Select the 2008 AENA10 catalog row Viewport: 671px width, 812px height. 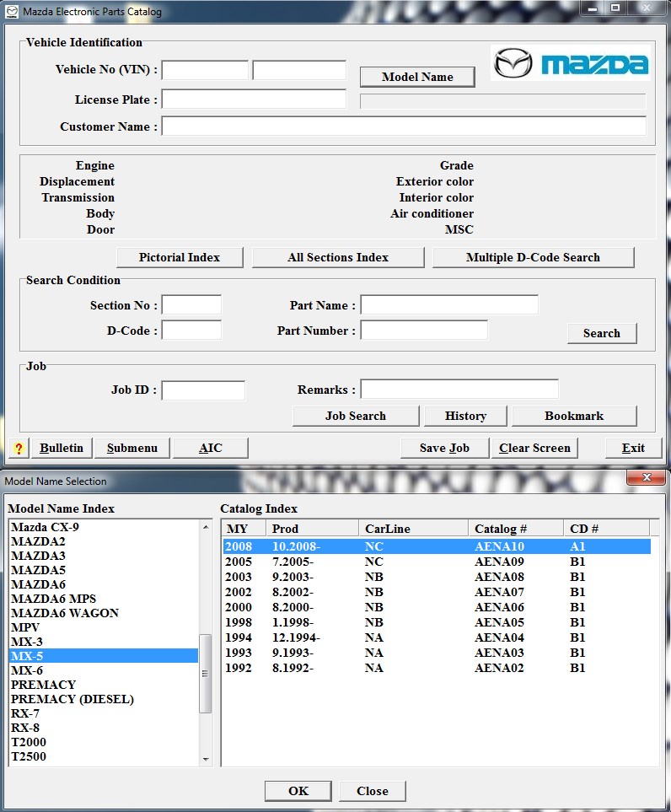pos(437,546)
